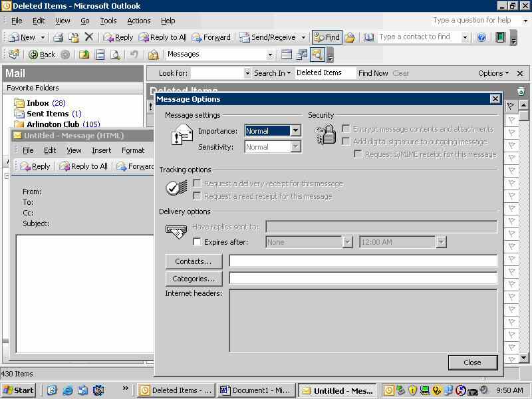Click Reply to All in Untitled Message window
Image resolution: width=532 pixels, height=399 pixels.
click(84, 166)
